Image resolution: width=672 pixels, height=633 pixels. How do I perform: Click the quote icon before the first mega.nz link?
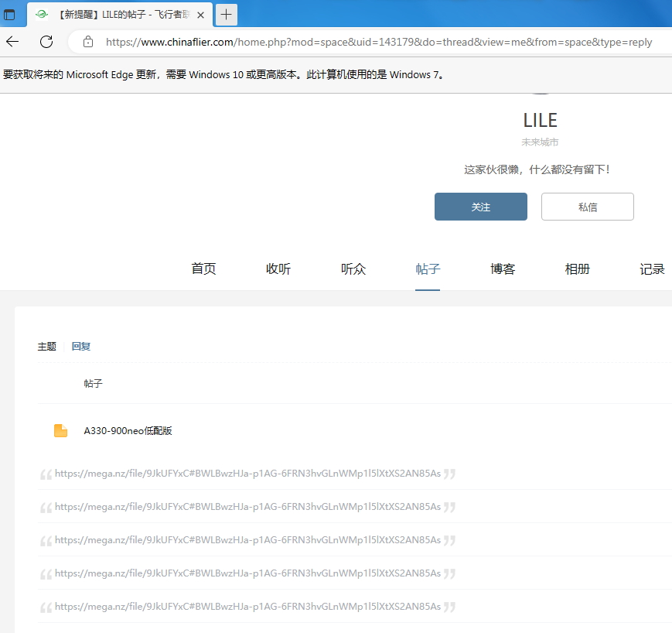coord(45,473)
